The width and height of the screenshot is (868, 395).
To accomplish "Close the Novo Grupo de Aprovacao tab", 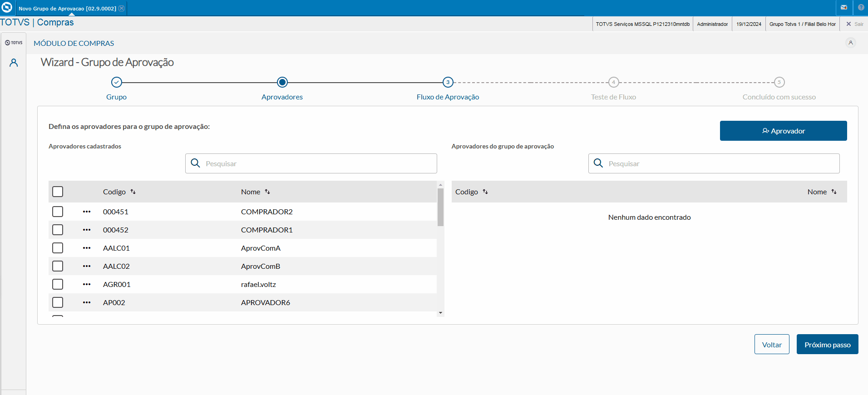I will pos(122,8).
